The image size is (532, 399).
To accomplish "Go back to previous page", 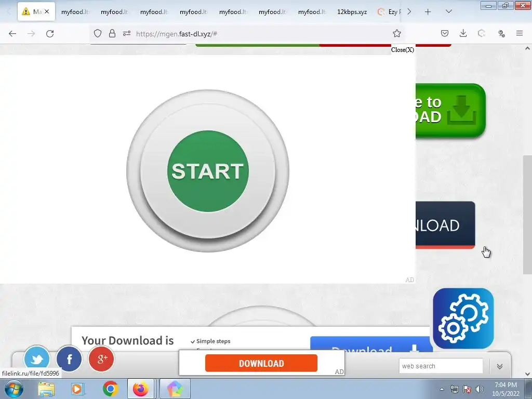I will click(x=12, y=34).
